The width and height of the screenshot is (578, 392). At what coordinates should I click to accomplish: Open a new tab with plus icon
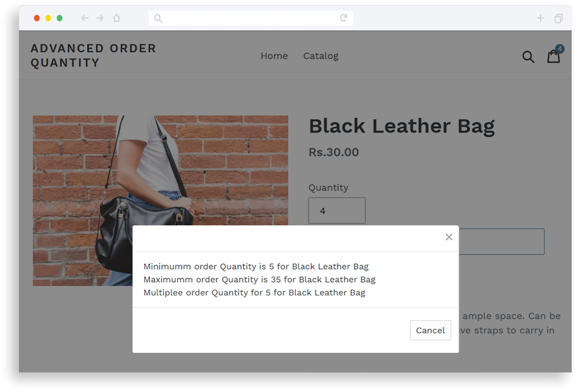tap(540, 18)
